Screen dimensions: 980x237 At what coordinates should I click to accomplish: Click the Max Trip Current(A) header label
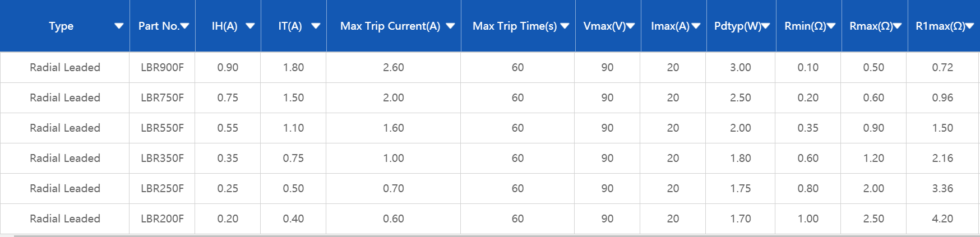tap(390, 26)
